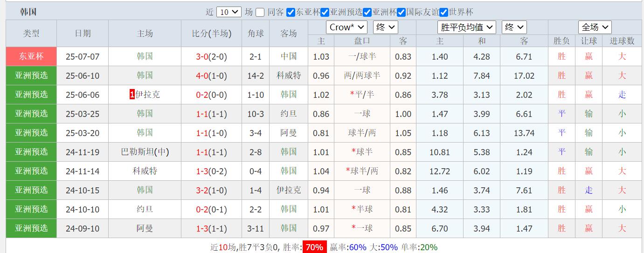Click the 70% win rate badge
Screen dimensions: 644x253
pos(314,247)
